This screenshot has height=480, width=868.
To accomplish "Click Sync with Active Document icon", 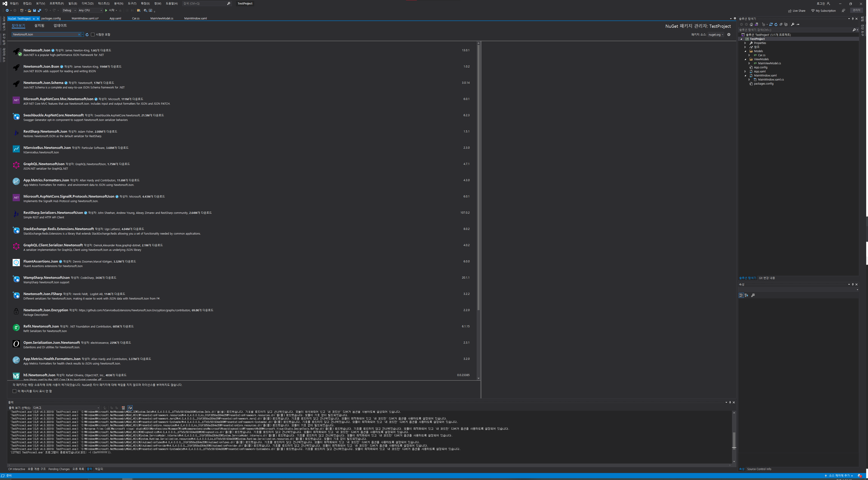I will (771, 24).
